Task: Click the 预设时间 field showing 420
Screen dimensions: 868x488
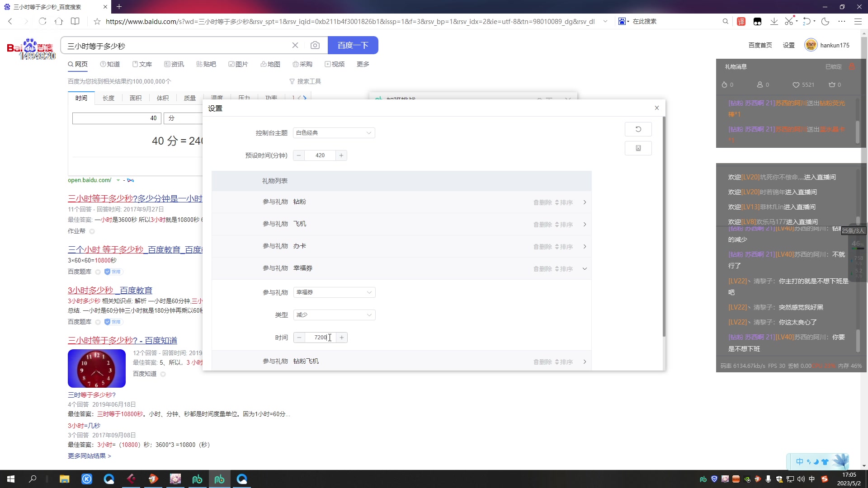Action: click(x=320, y=155)
